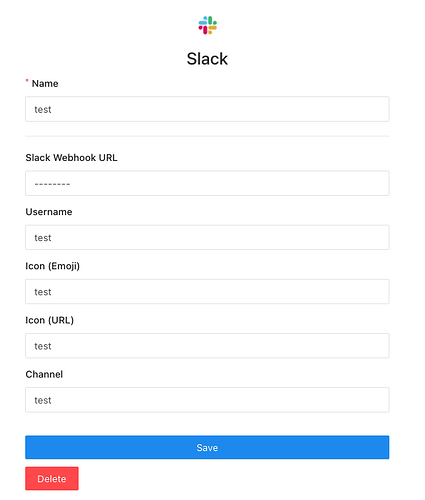425x500 pixels.
Task: Focus the Username input field
Action: (x=207, y=237)
